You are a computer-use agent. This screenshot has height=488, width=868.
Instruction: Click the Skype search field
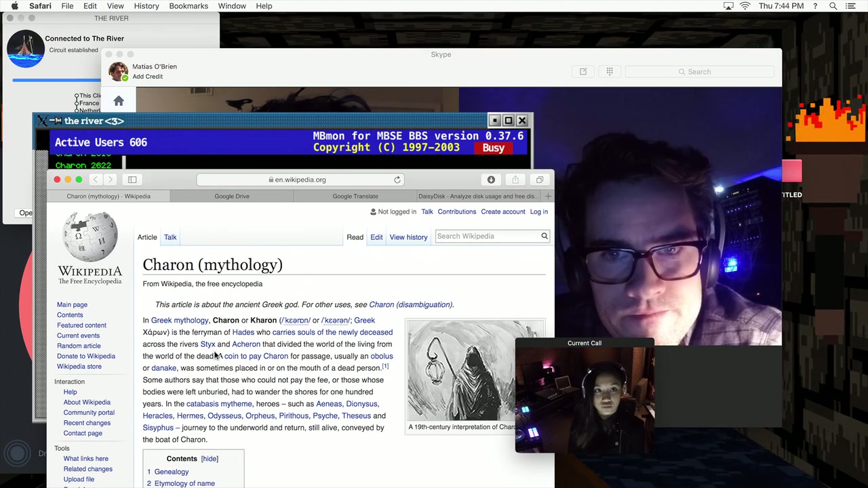700,71
